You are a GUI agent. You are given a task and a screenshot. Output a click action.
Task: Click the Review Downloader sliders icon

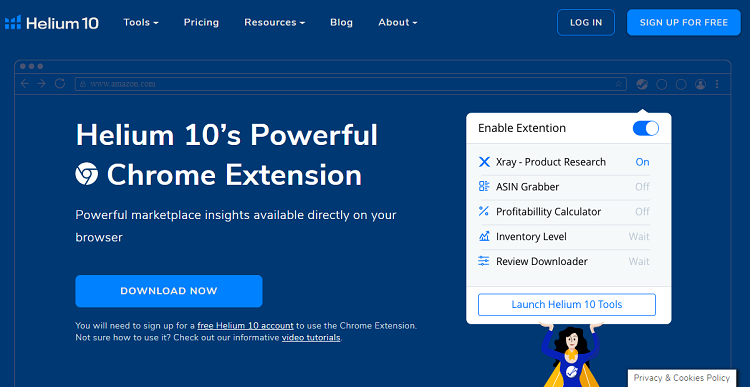[x=484, y=261]
